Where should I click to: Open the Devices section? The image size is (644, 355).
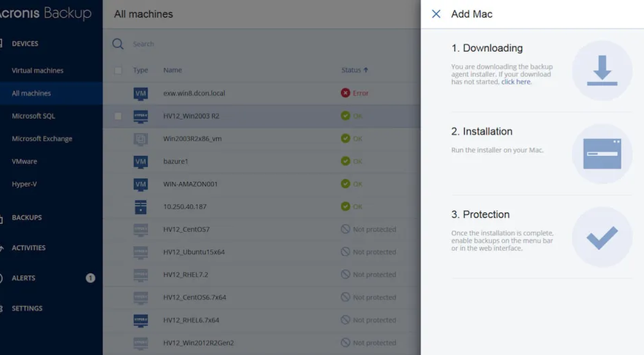coord(24,44)
